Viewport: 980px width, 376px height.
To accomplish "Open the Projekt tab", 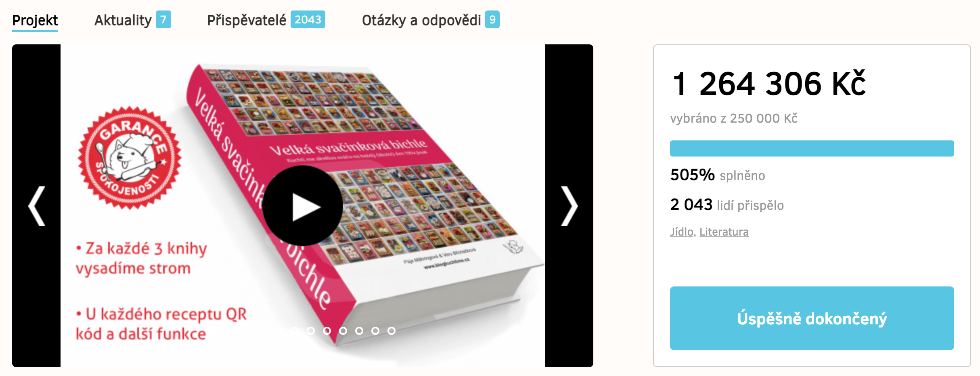I will tap(35, 20).
